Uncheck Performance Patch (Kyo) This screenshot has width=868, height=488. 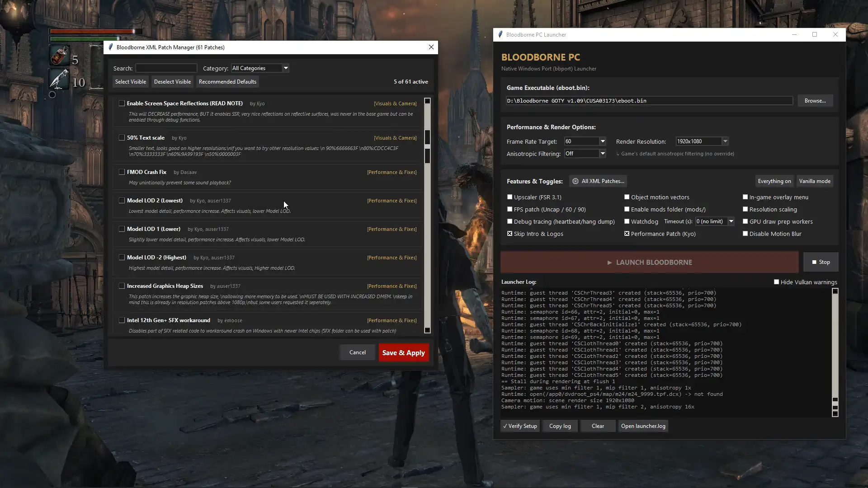pos(627,234)
